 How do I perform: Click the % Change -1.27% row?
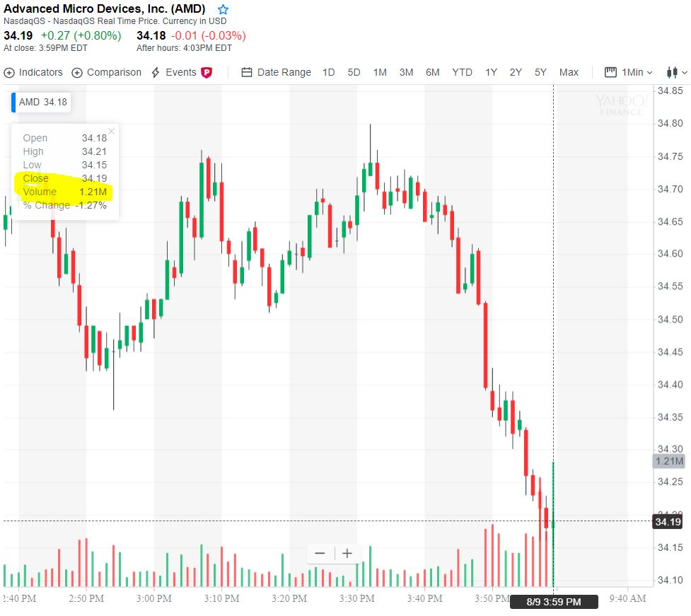click(65, 205)
